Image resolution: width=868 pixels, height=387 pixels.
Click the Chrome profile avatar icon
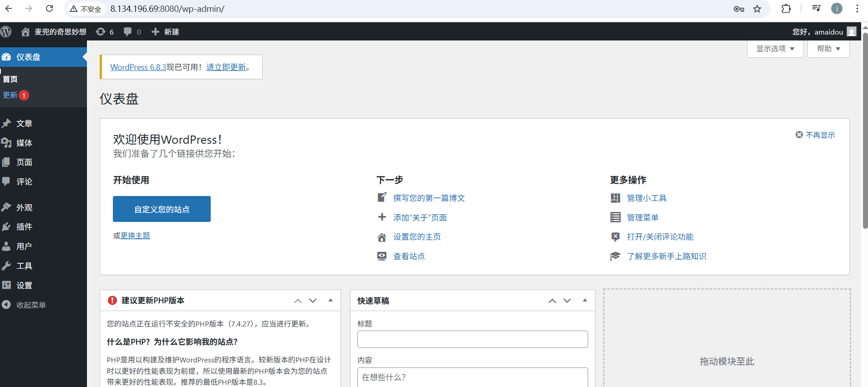pos(837,9)
